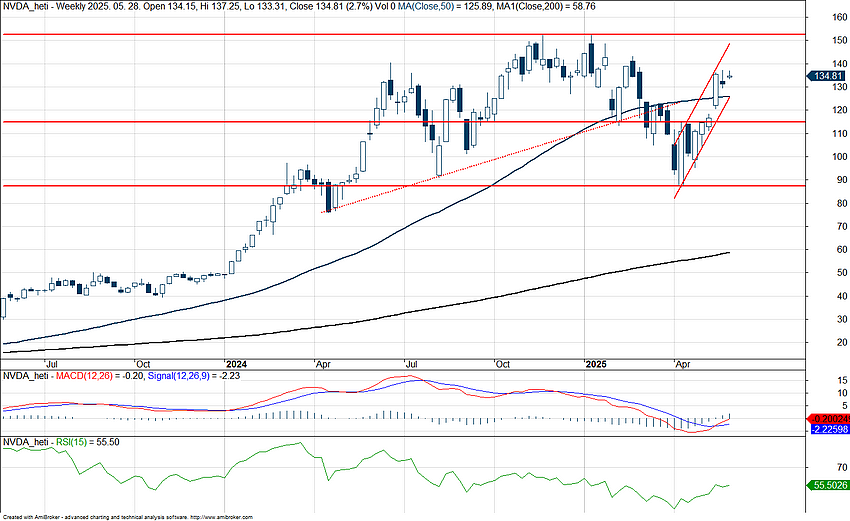Image resolution: width=850 pixels, height=521 pixels.
Task: Click the 2025 year label on time axis
Action: (596, 364)
